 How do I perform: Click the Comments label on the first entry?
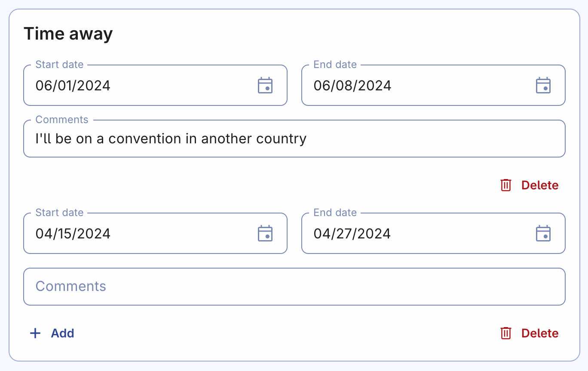tap(62, 119)
